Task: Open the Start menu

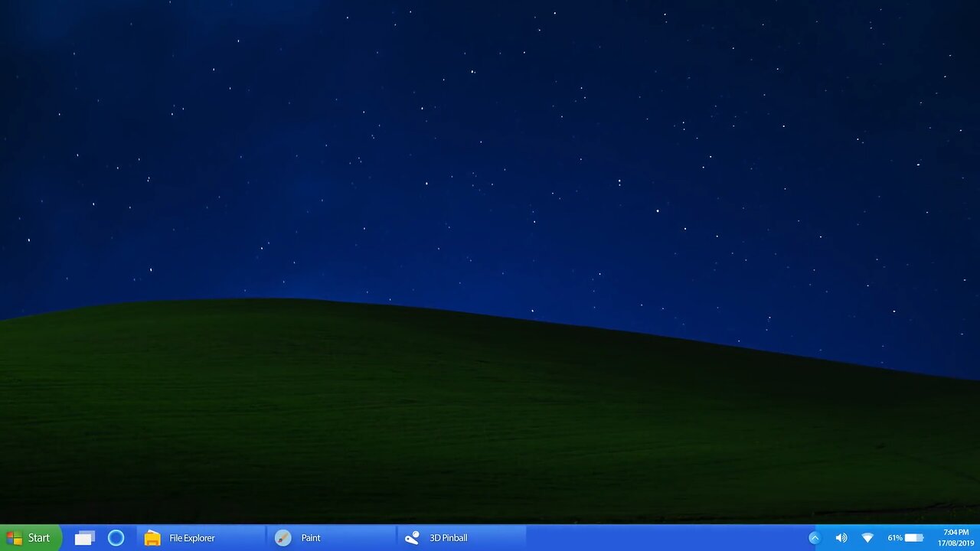Action: pos(31,538)
